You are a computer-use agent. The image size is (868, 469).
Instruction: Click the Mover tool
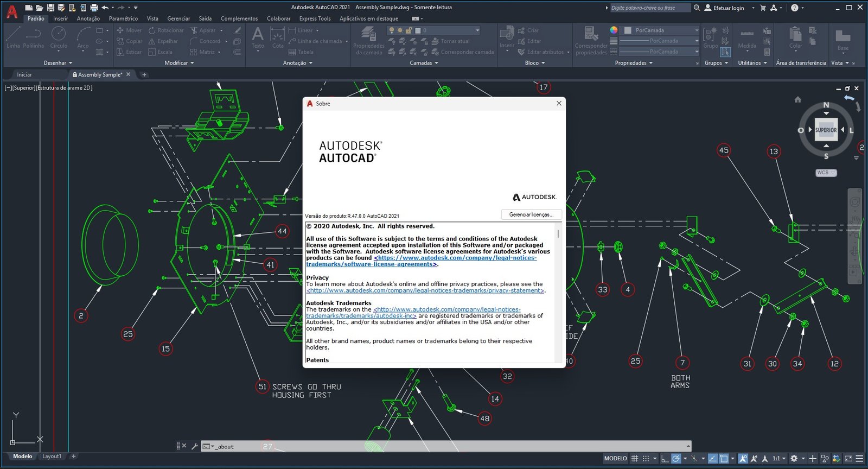point(129,30)
